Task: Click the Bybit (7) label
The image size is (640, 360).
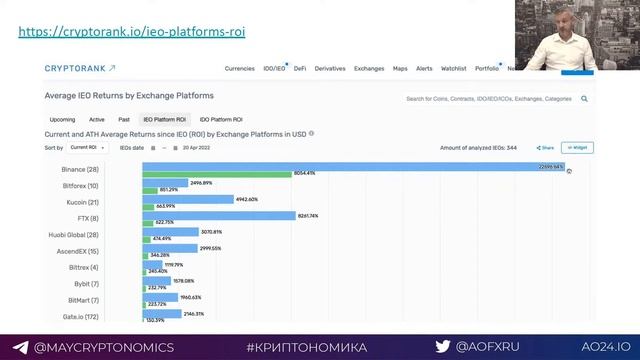Action: tap(87, 284)
